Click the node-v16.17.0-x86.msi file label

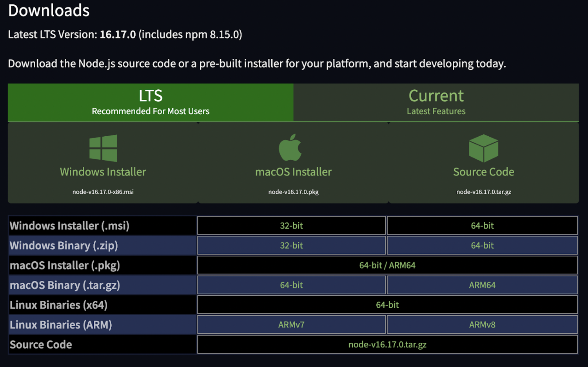(x=103, y=192)
